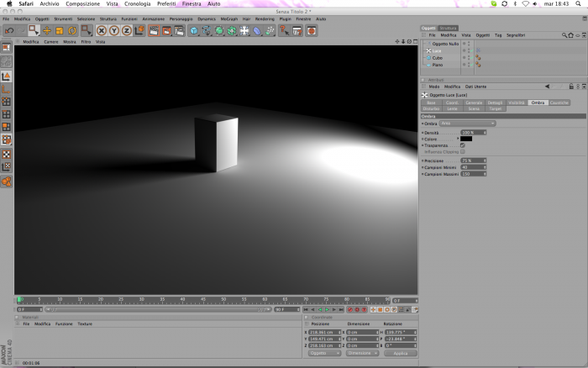
Task: Select the Move tool in toolbar
Action: click(47, 31)
